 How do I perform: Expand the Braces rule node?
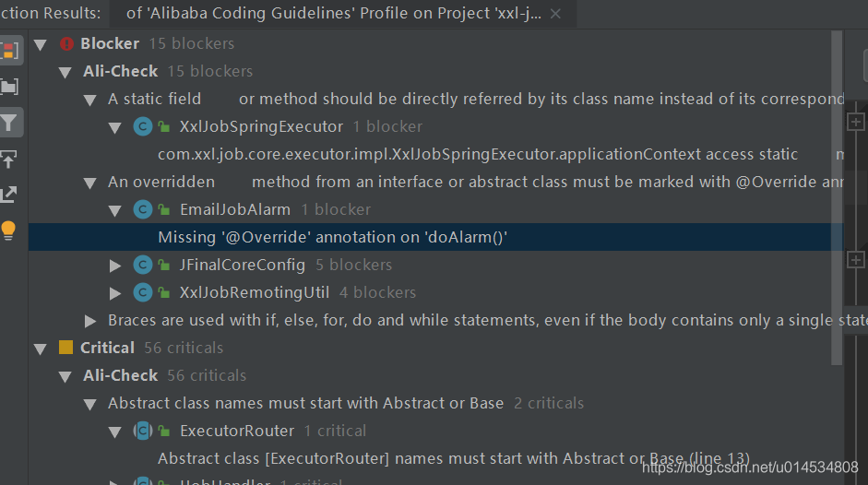(x=90, y=321)
